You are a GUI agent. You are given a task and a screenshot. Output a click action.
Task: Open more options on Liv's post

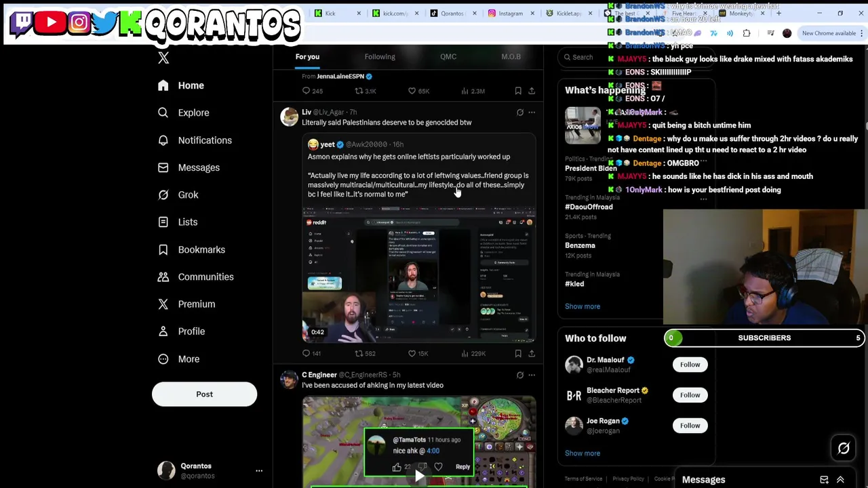pos(532,113)
